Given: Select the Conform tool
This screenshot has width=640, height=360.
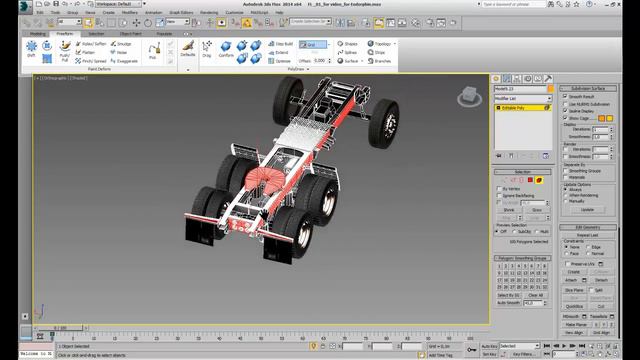Looking at the screenshot, I should pyautogui.click(x=226, y=49).
